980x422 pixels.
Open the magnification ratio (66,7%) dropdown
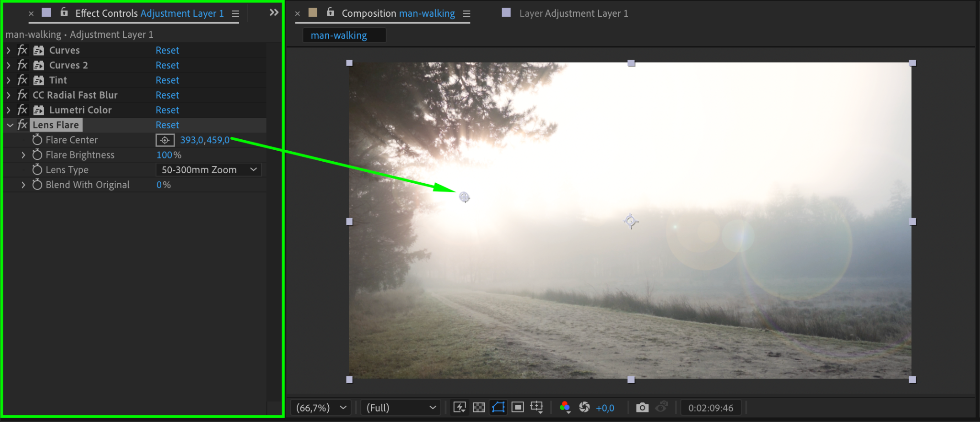tap(321, 408)
